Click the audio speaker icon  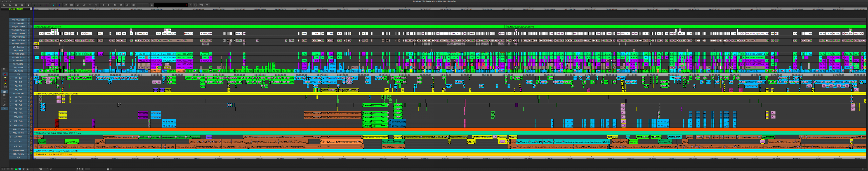click(x=152, y=5)
